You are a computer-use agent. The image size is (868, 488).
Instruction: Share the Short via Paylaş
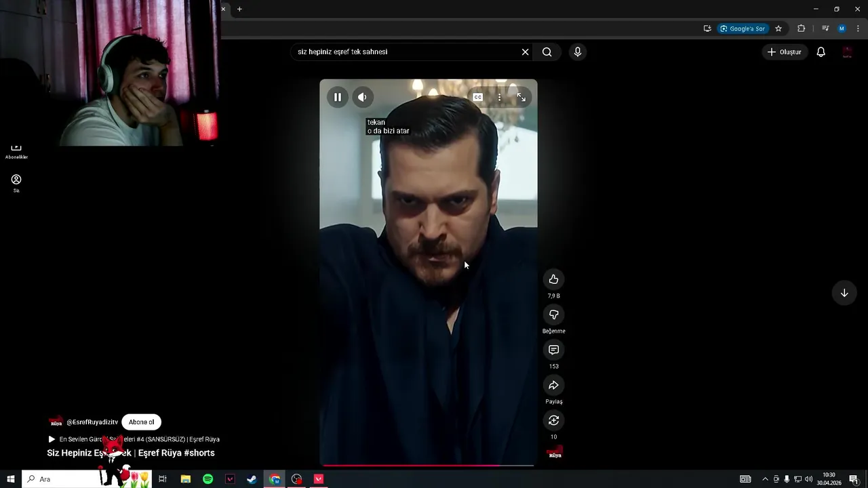[553, 385]
